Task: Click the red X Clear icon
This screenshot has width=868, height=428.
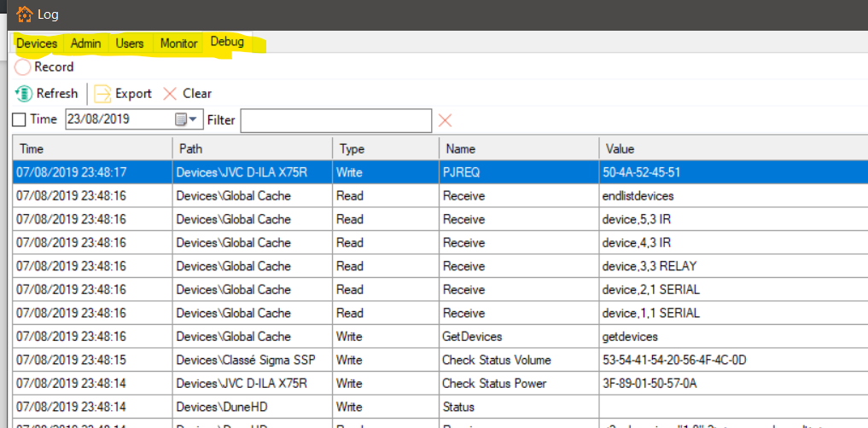Action: tap(170, 94)
